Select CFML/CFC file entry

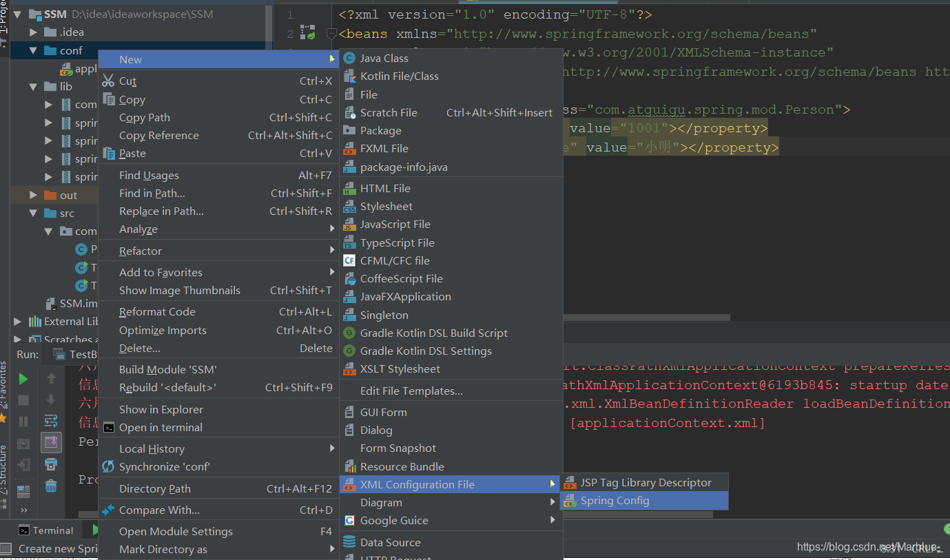pyautogui.click(x=451, y=260)
